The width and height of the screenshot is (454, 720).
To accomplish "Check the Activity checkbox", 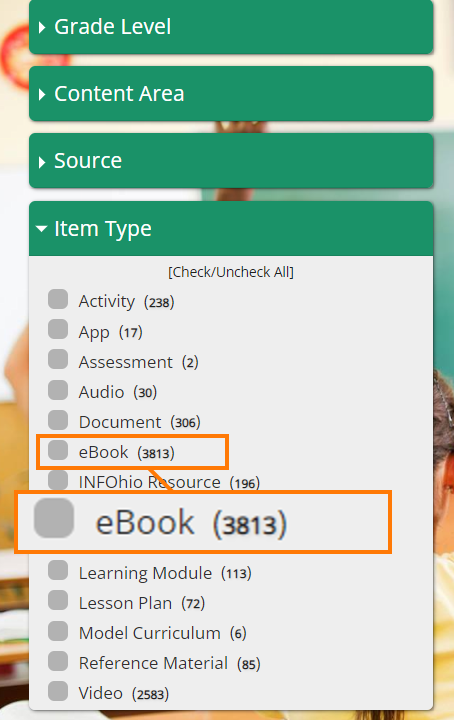I will [x=58, y=299].
